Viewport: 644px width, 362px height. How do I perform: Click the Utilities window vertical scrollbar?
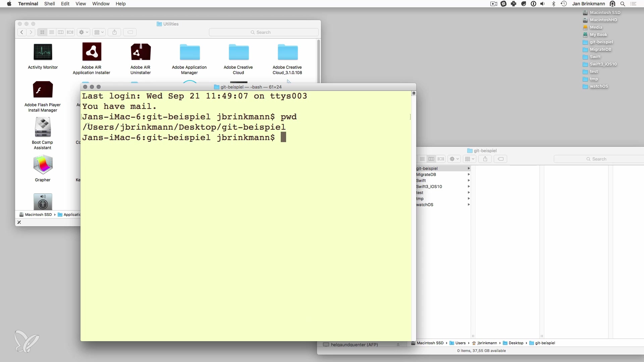click(x=318, y=60)
